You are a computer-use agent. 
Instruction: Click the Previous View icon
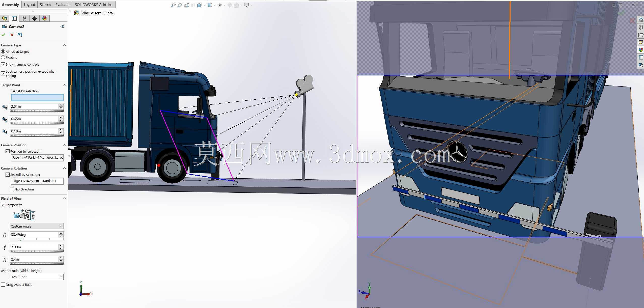coord(186,5)
